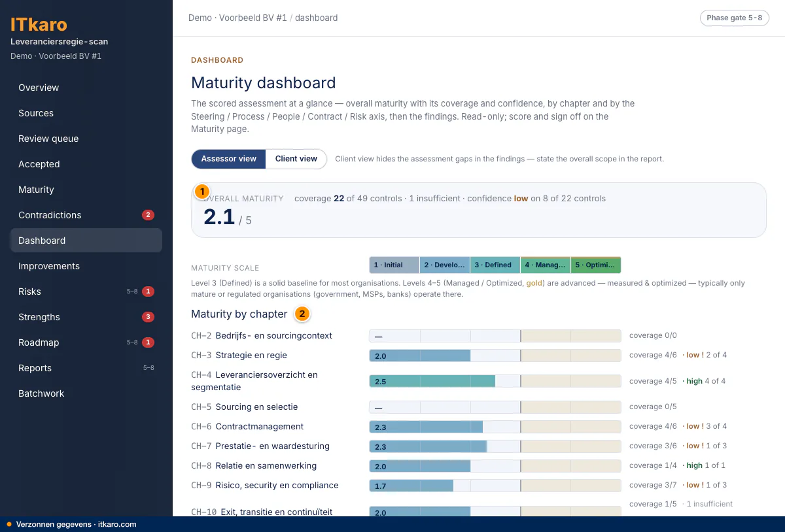Open the Overview page
This screenshot has height=532, width=785.
[x=86, y=88]
